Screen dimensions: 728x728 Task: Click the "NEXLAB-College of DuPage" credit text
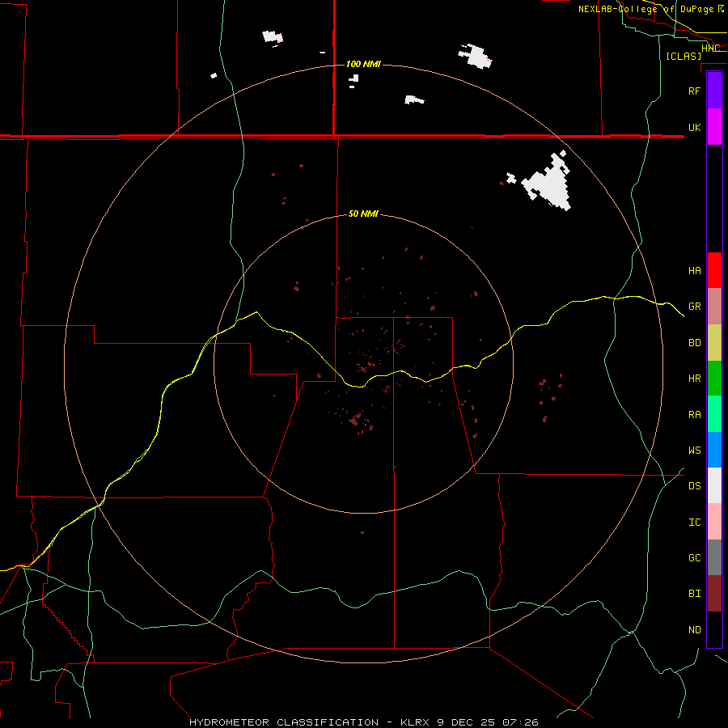click(647, 9)
